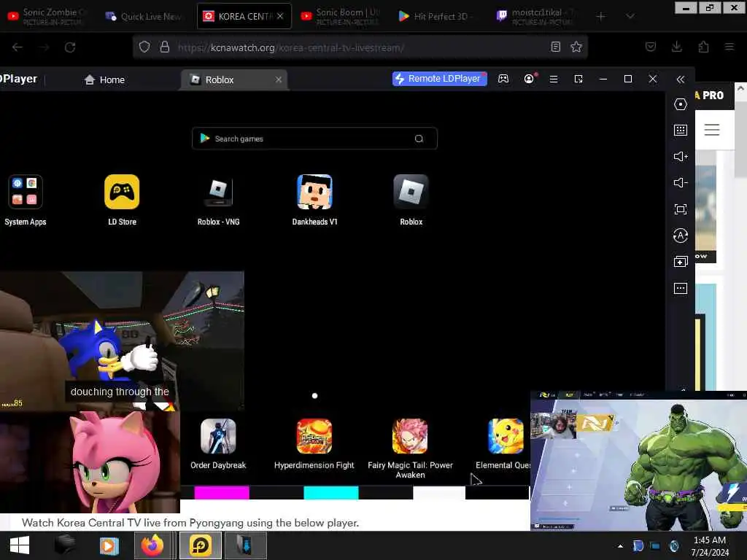747x560 pixels.
Task: Open Pocket save icon in Firefox
Action: pos(650,47)
